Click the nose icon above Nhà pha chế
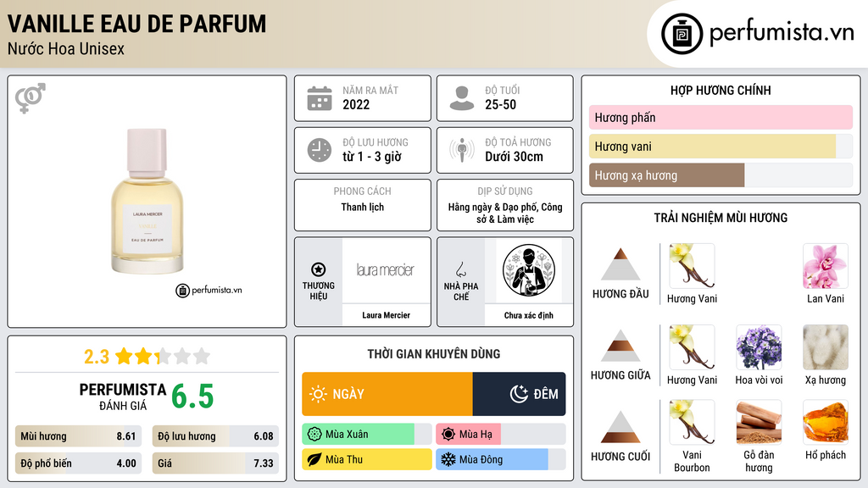Screen dimensions: 868x488 tap(460, 269)
